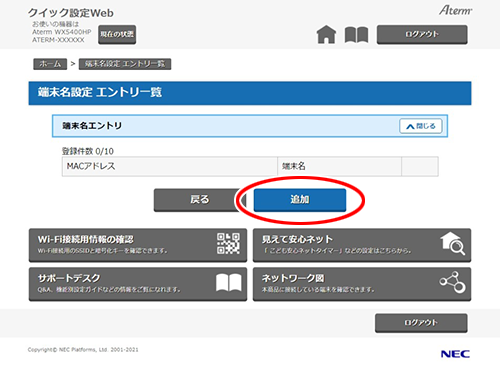Open the QR code icon on the Wi-Fi card
The height and width of the screenshot is (383, 500).
[x=228, y=244]
